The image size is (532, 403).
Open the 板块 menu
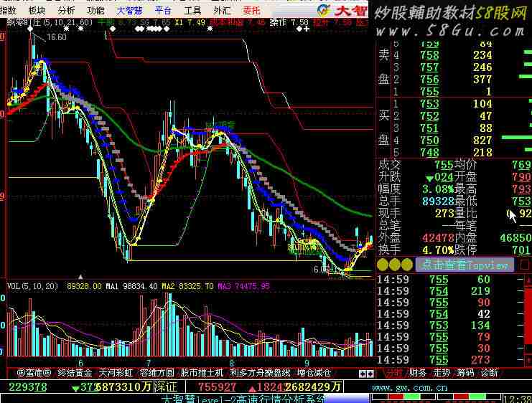click(37, 11)
